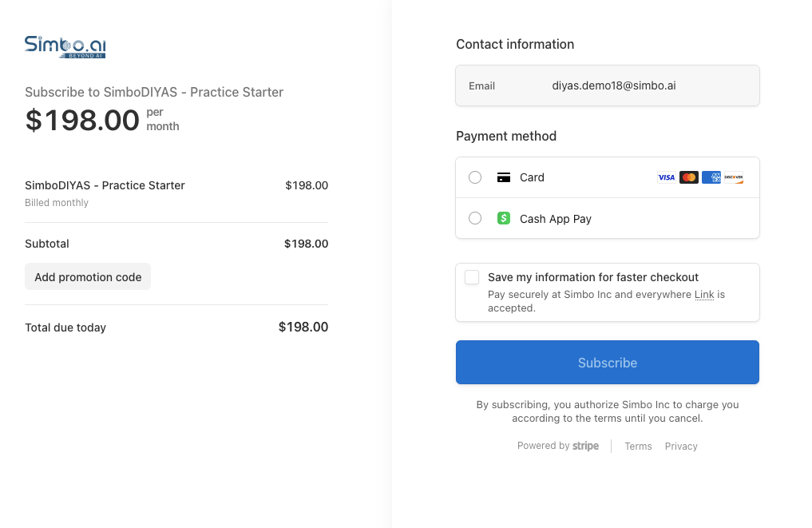Screen dimensions: 812x528
Task: Click the Powered by text
Action: (x=543, y=446)
